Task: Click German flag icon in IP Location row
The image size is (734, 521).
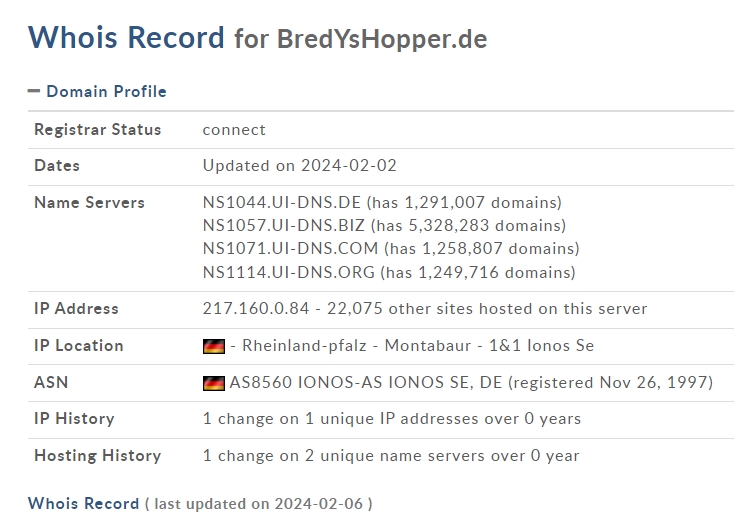Action: click(x=213, y=346)
